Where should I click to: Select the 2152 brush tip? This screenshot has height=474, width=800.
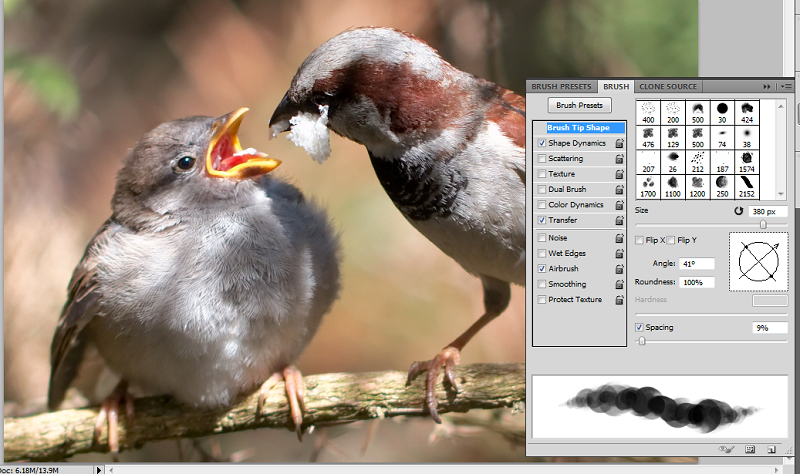[x=747, y=187]
